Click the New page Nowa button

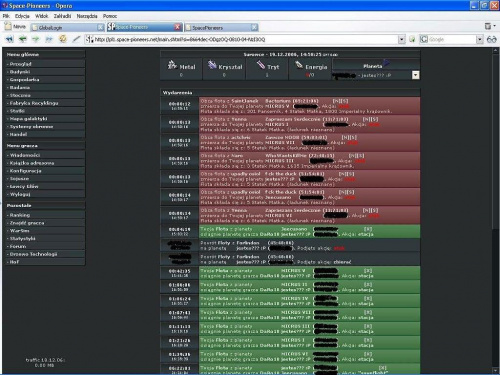(x=15, y=27)
